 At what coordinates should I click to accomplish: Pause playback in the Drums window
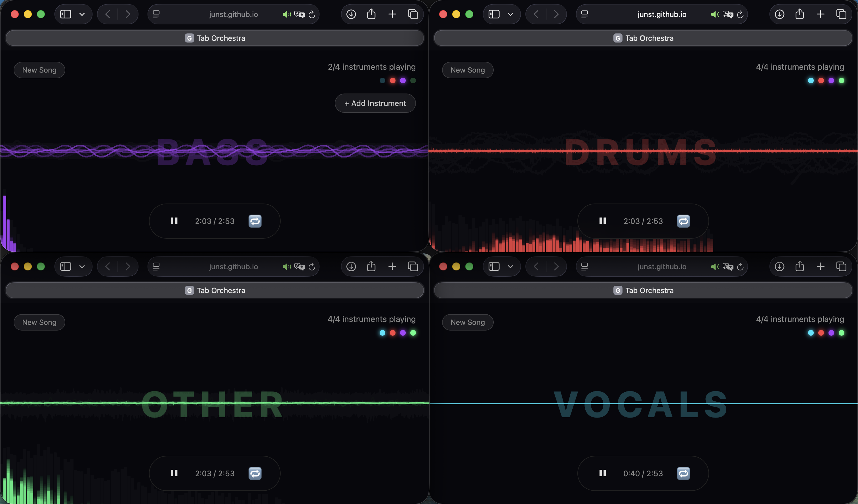[602, 221]
